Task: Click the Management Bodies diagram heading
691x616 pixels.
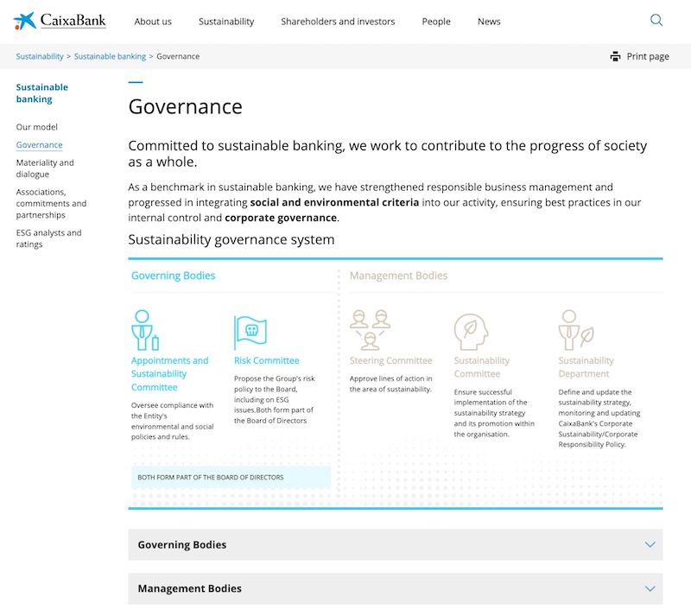Action: point(398,276)
